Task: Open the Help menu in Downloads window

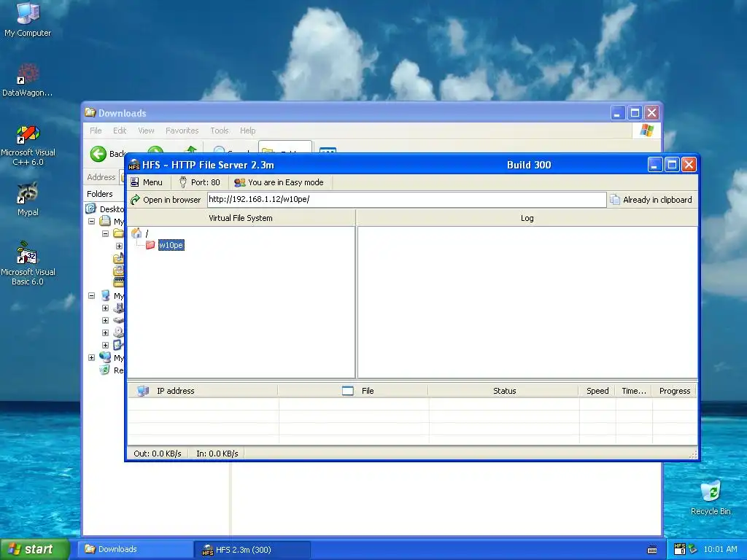Action: click(248, 131)
